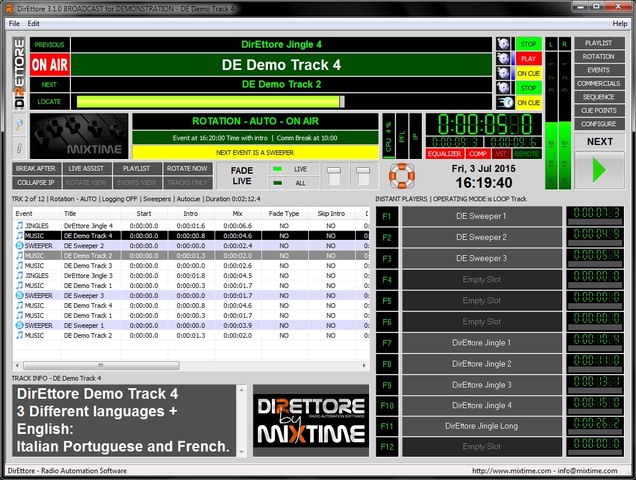Image resolution: width=636 pixels, height=480 pixels.
Task: Click sweeper icon in DE Sweeper 1 row
Action: pyautogui.click(x=19, y=325)
